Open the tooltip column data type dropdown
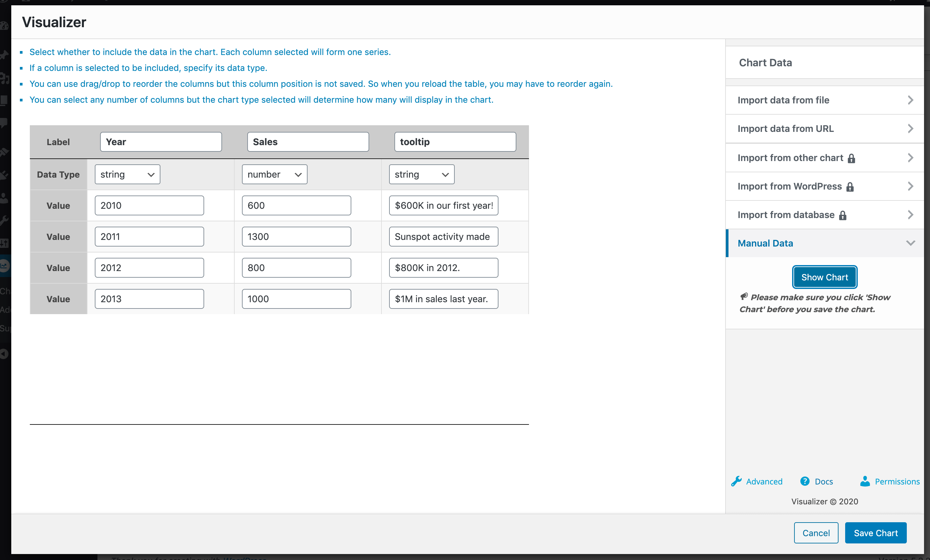This screenshot has height=560, width=930. pyautogui.click(x=421, y=174)
